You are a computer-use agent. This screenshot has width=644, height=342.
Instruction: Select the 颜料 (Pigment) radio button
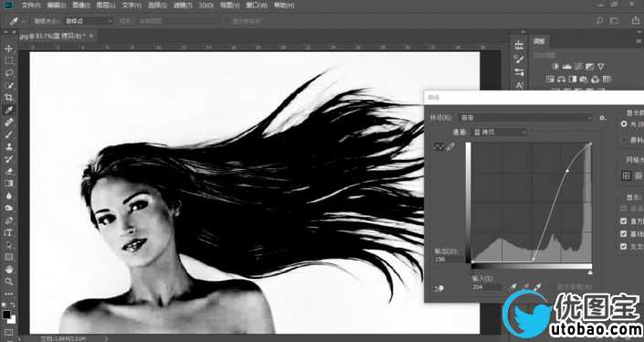[624, 140]
